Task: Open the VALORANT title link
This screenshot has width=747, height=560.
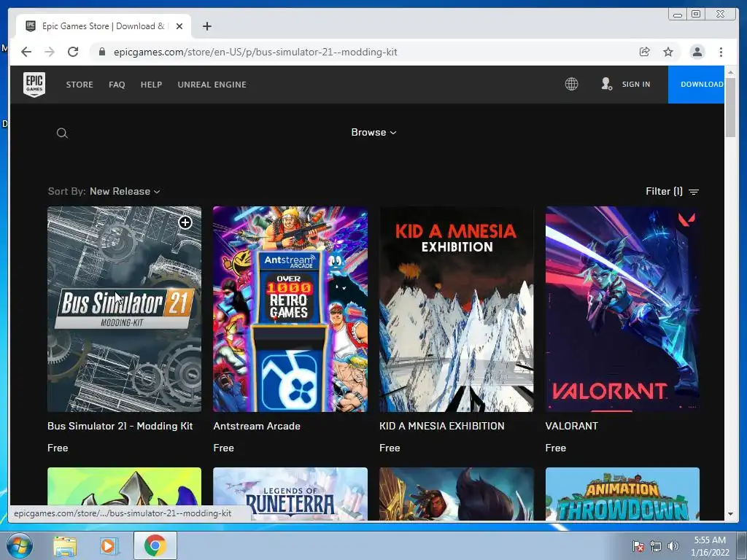Action: coord(572,426)
